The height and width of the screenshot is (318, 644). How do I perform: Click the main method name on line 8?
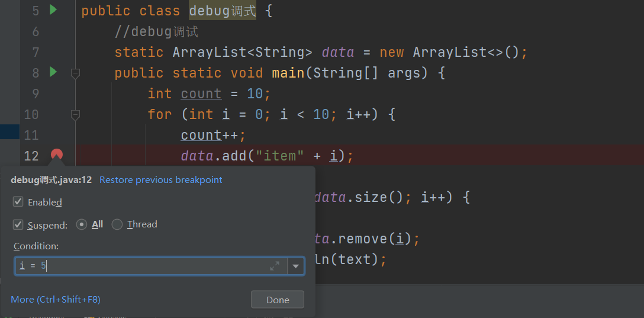288,73
